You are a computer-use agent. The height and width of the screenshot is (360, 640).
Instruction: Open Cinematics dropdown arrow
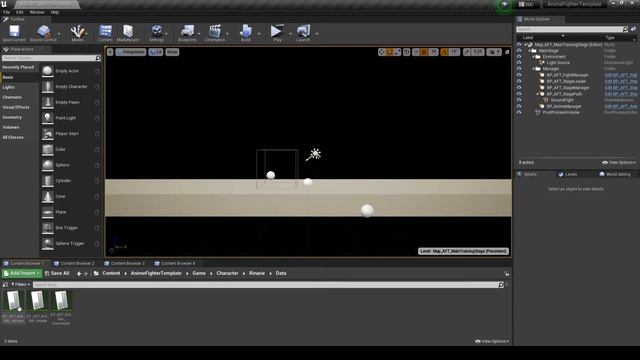[x=227, y=33]
